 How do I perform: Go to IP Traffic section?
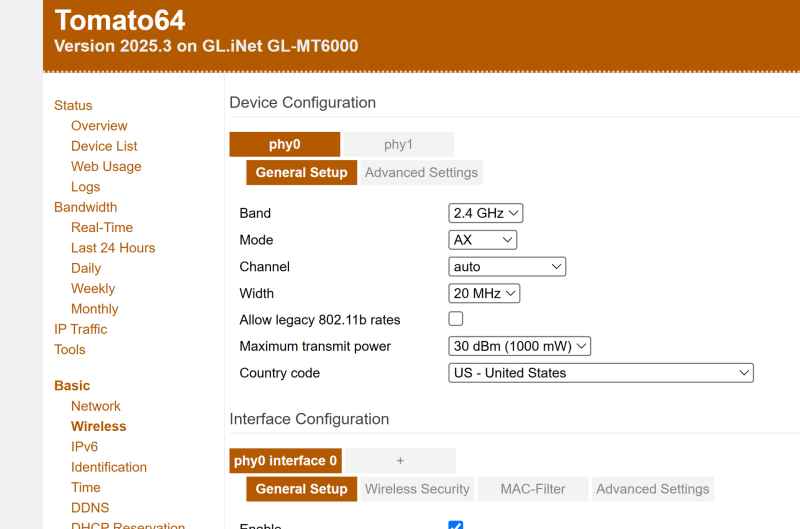click(81, 330)
